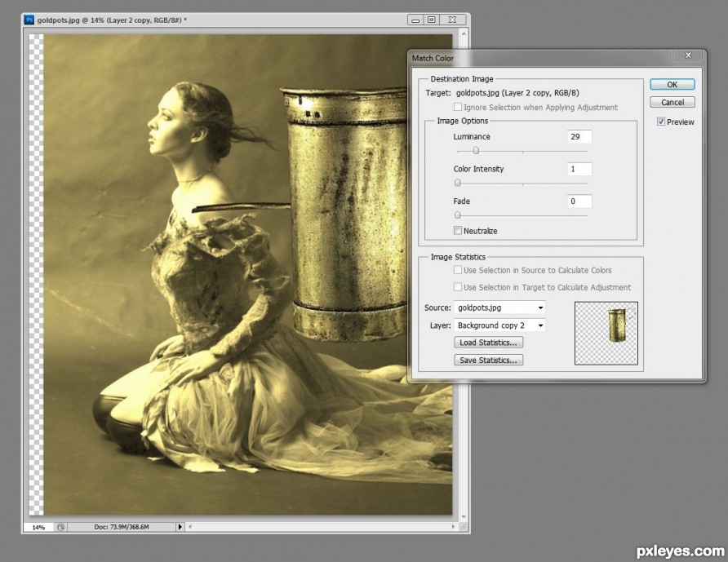Click the Fade value field
Image resolution: width=728 pixels, height=562 pixels.
579,201
